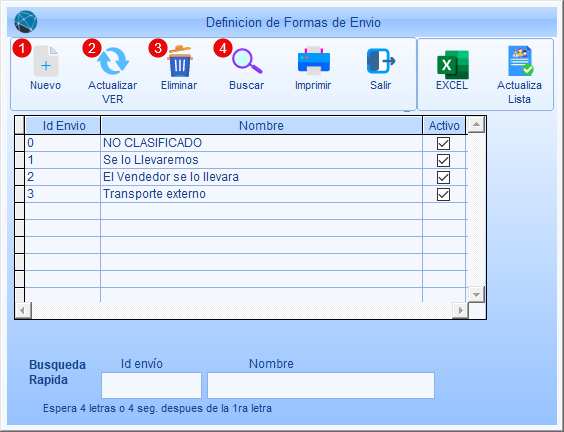Viewport: 564px width, 432px height.
Task: Disable Activo for Transporte externo
Action: (443, 195)
